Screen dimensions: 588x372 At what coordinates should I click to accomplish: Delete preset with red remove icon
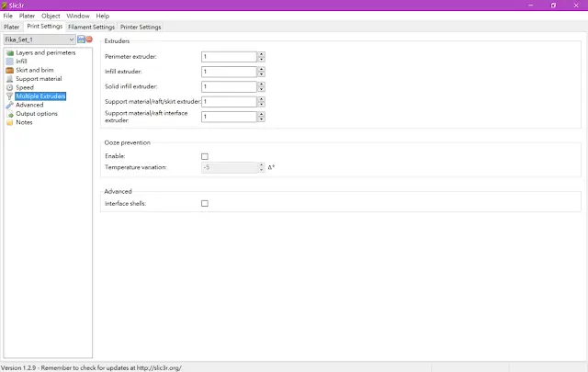89,39
